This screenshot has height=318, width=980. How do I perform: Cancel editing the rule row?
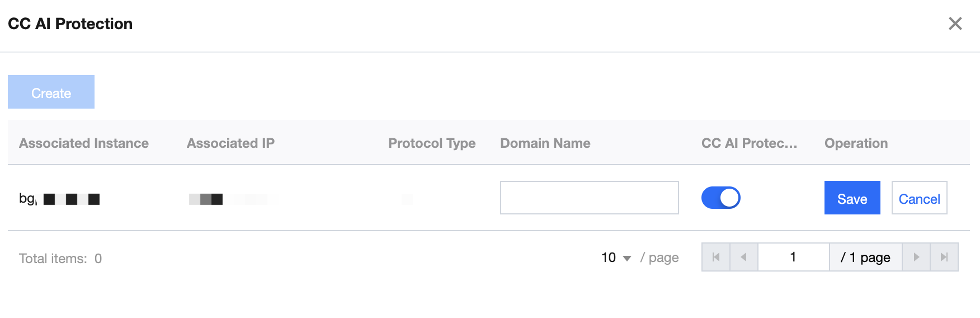tap(919, 198)
